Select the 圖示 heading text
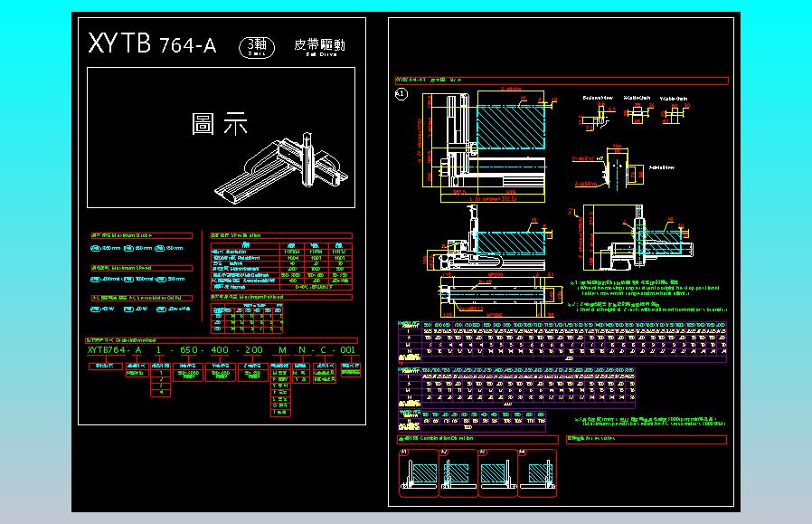The height and width of the screenshot is (524, 812). tap(220, 124)
